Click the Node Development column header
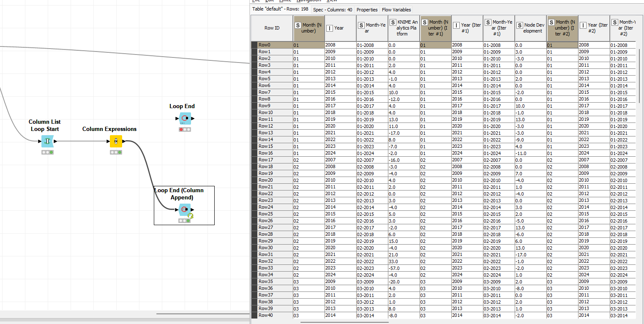This screenshot has width=644, height=324. [x=531, y=28]
